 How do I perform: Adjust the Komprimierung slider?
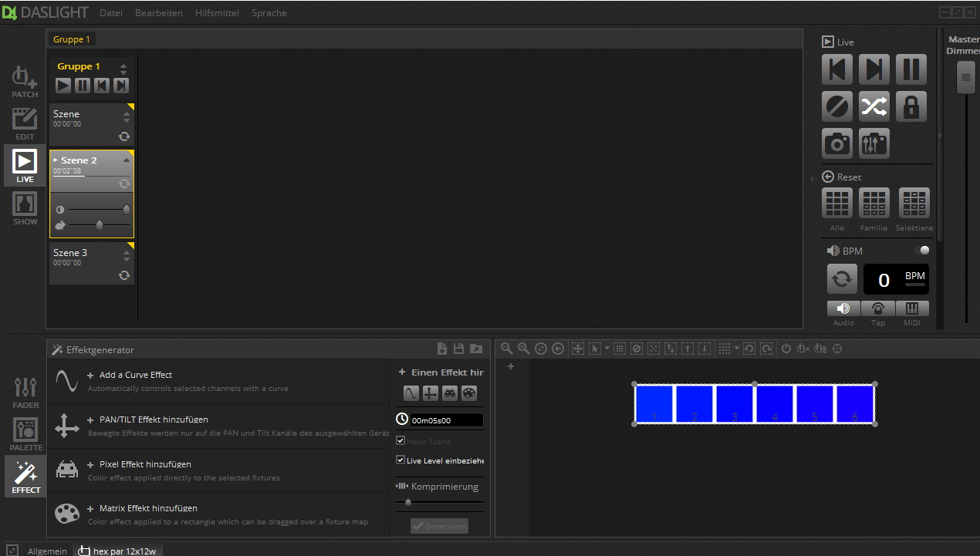(x=407, y=501)
